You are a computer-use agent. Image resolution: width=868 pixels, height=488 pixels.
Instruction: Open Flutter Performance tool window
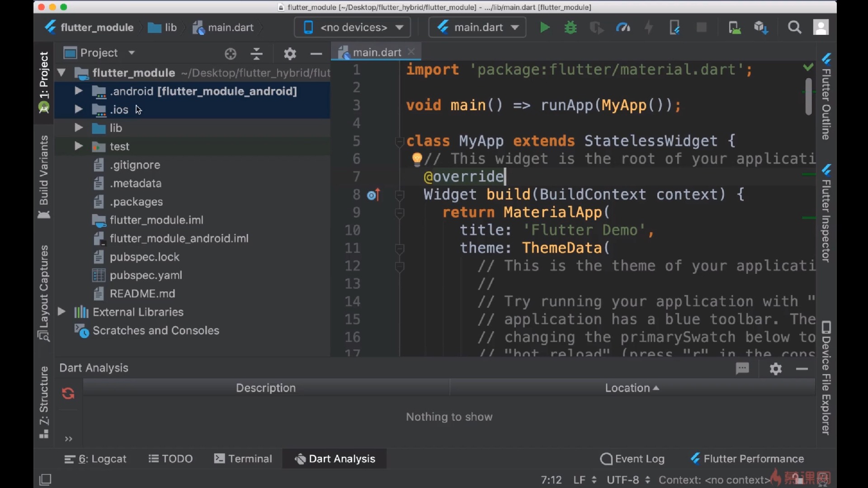(747, 459)
